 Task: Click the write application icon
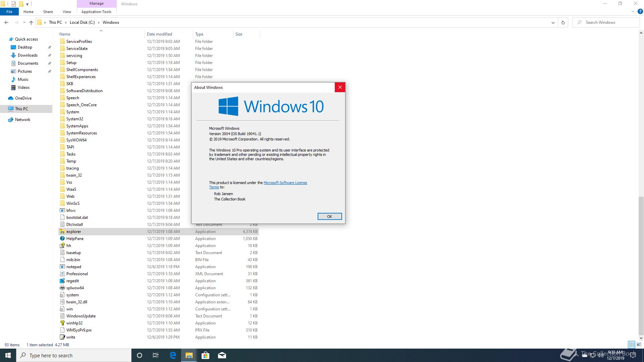62,337
